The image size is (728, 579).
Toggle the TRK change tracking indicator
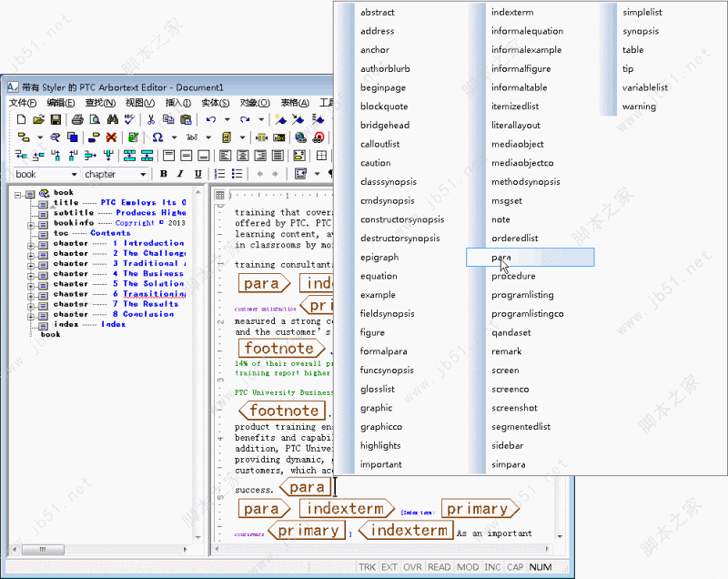pyautogui.click(x=367, y=567)
